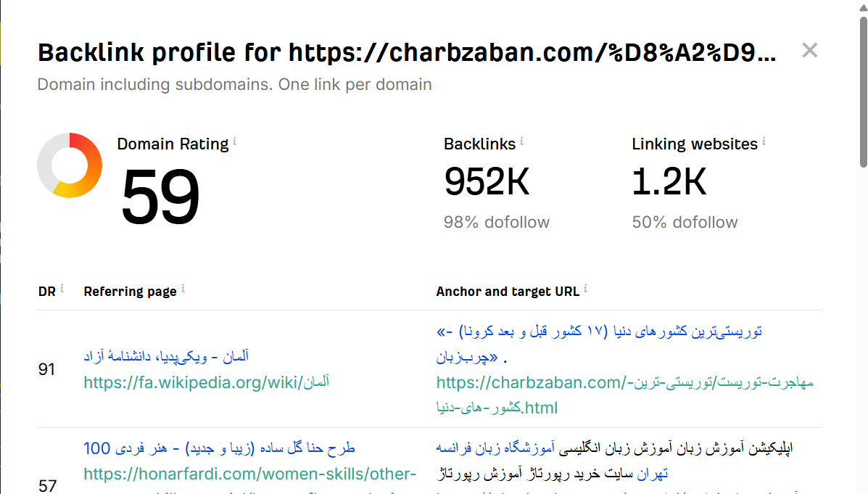
Task: Click the طرح حنا گل ساده title link
Action: point(219,448)
